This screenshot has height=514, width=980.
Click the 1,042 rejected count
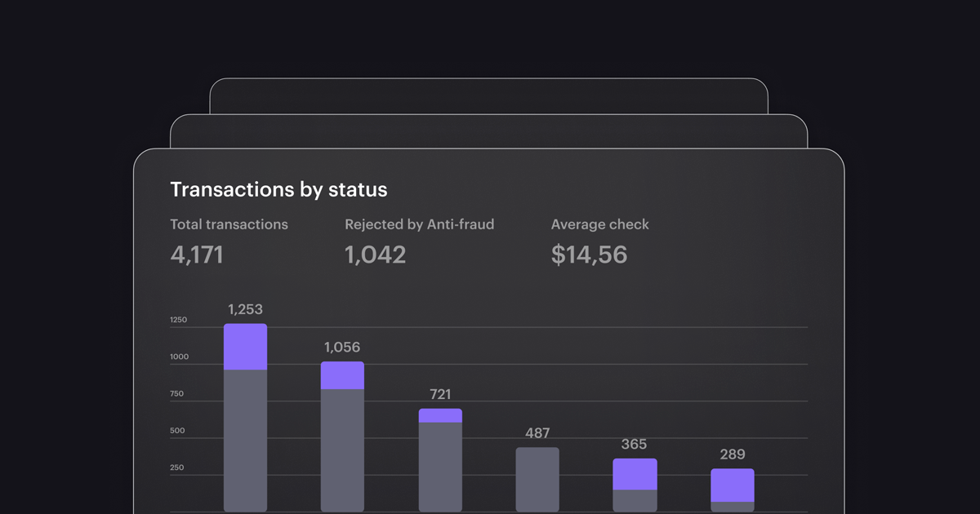tap(375, 255)
